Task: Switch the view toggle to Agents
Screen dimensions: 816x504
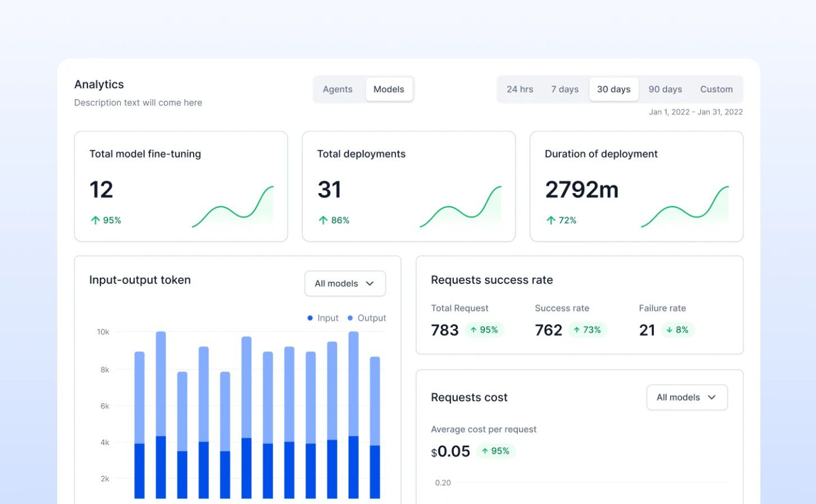Action: (338, 89)
